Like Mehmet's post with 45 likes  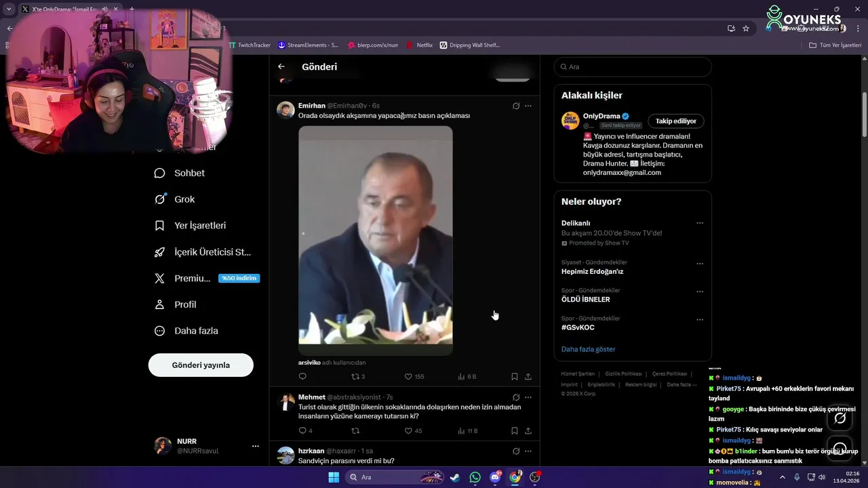click(x=413, y=430)
